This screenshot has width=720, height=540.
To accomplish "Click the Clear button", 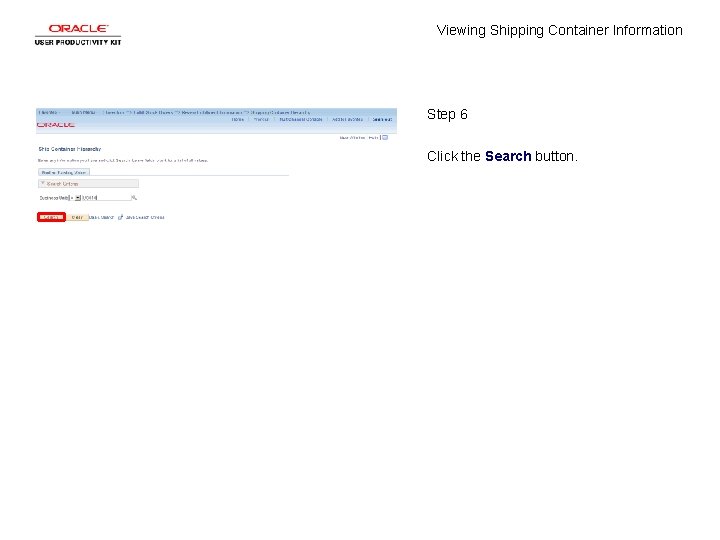I will (77, 217).
